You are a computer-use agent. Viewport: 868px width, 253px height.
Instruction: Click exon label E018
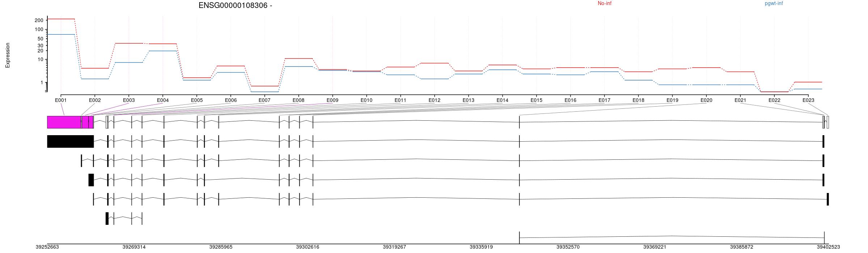click(638, 100)
